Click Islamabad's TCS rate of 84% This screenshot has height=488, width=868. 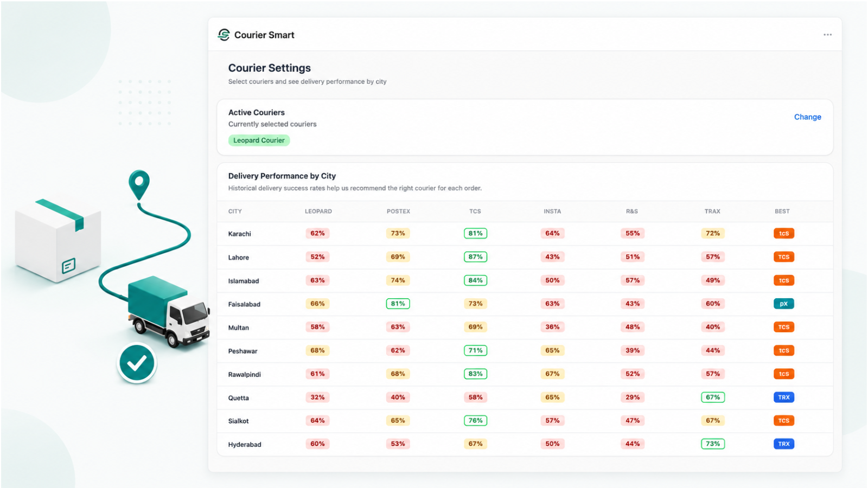(475, 280)
